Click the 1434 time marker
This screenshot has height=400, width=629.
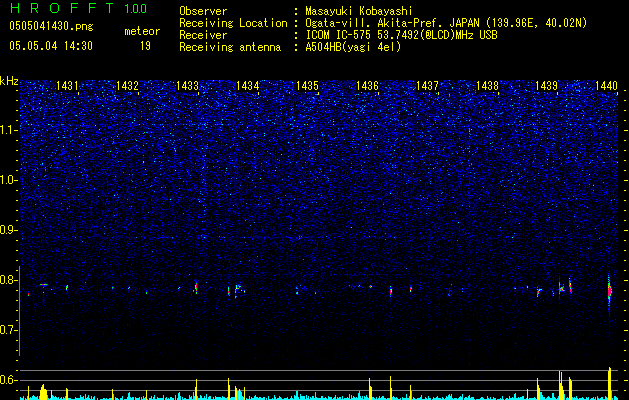click(248, 85)
